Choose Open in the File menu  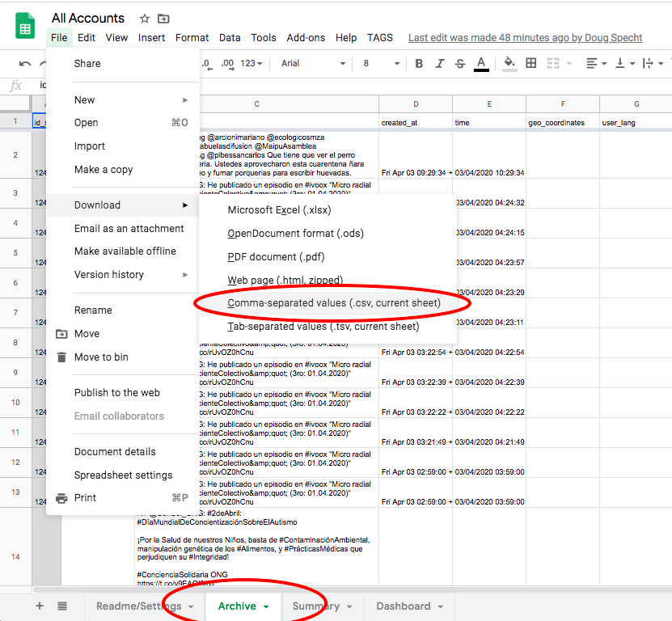pyautogui.click(x=123, y=123)
